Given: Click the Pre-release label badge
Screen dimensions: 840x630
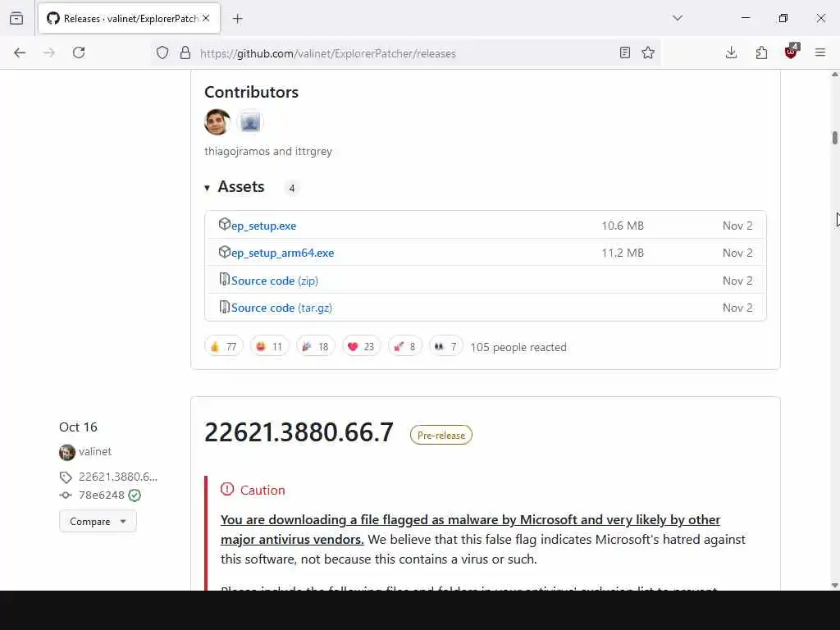Looking at the screenshot, I should [441, 435].
